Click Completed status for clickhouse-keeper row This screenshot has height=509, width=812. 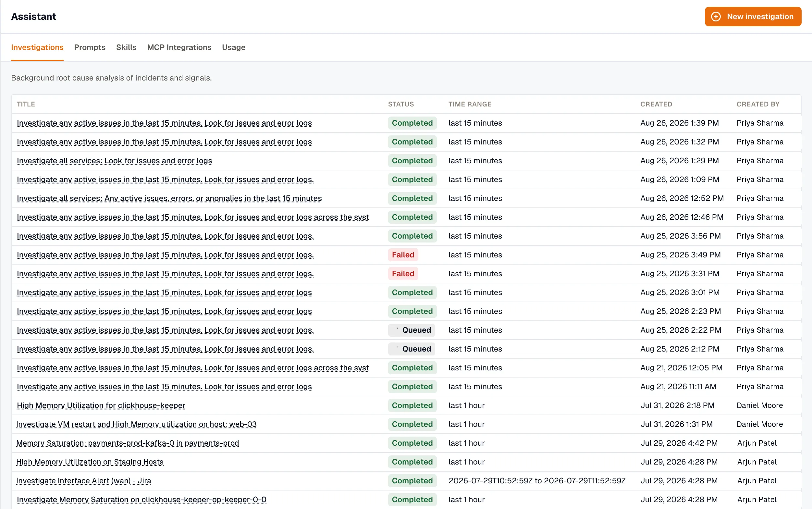coord(412,406)
